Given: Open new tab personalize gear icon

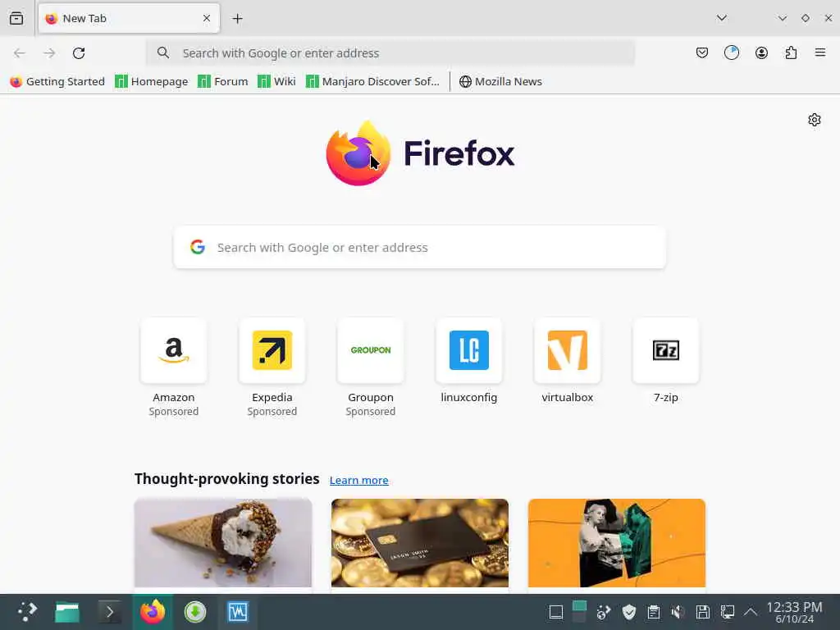Looking at the screenshot, I should [x=815, y=120].
